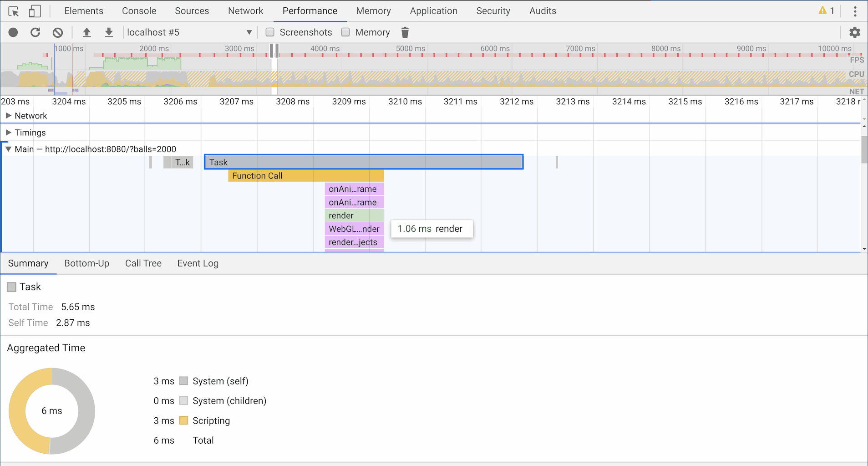
Task: Open capture settings gear icon
Action: tap(855, 32)
